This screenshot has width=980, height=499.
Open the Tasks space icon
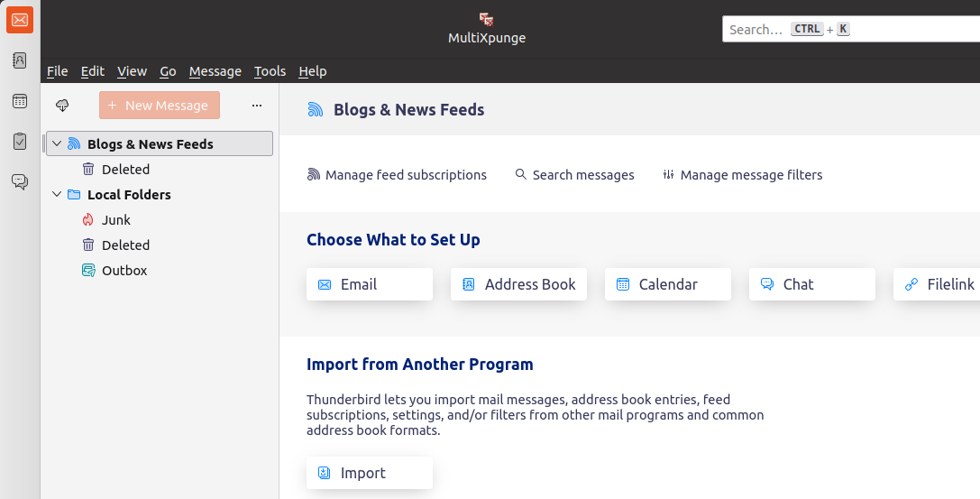(x=20, y=142)
